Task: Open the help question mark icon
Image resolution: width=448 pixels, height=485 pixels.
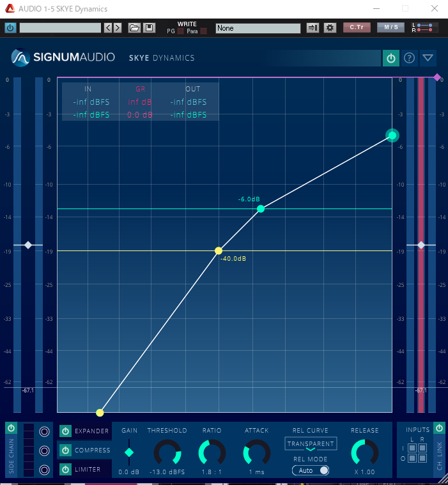Action: 409,58
